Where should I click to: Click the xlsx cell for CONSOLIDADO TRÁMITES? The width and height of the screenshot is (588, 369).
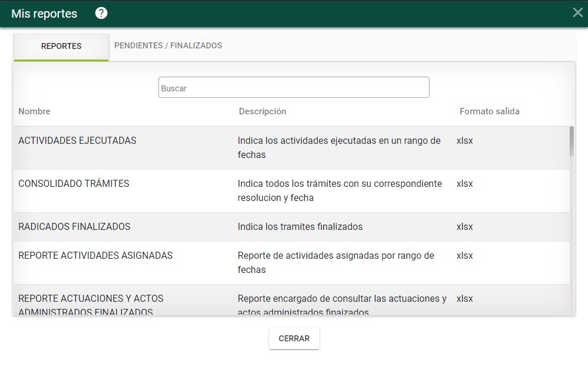click(x=465, y=184)
